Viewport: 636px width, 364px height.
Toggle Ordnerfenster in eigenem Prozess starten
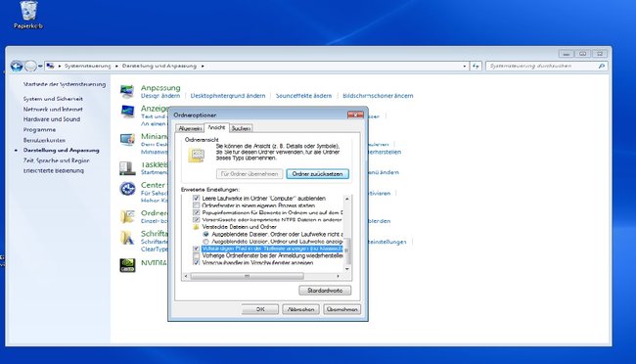(197, 205)
